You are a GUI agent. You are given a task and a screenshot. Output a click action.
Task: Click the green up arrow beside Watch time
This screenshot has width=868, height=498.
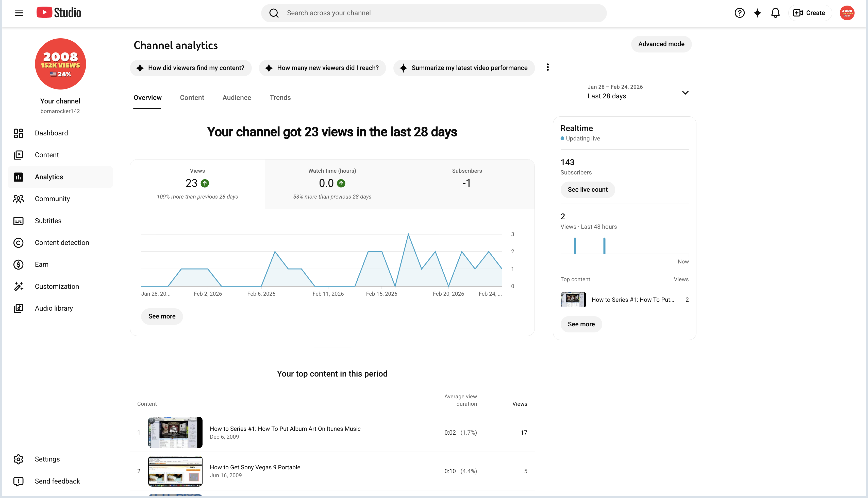[341, 183]
